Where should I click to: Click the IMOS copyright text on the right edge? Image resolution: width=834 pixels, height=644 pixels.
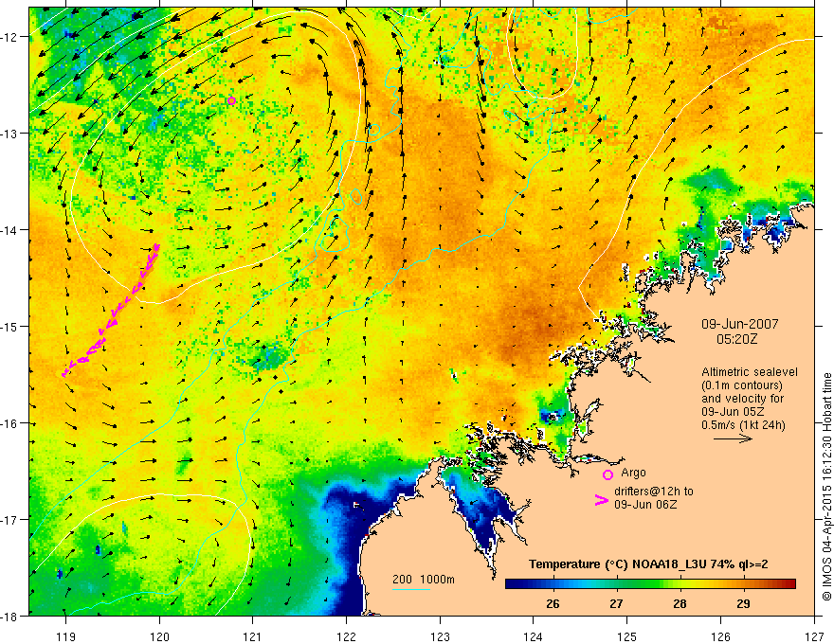click(826, 488)
